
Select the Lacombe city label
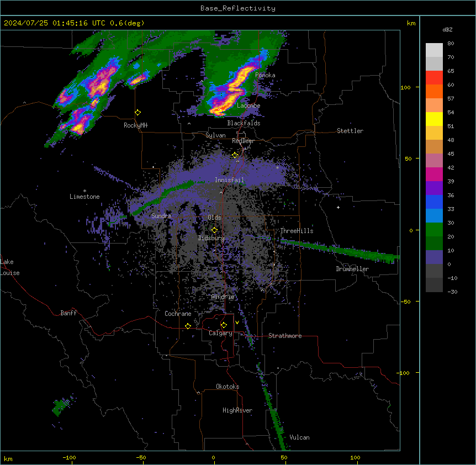(248, 105)
